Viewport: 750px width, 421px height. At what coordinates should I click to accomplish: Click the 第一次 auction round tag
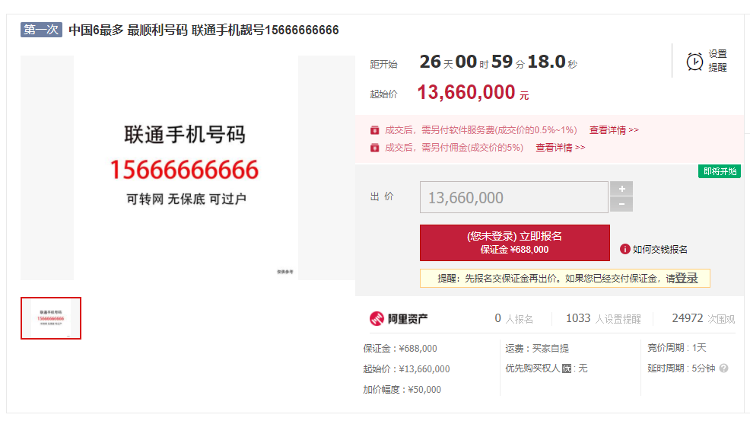41,30
